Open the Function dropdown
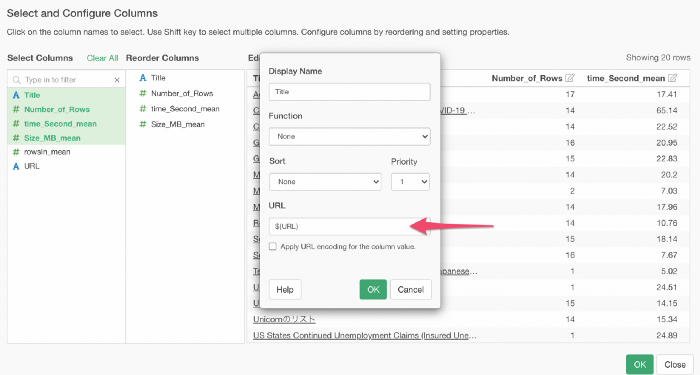 click(350, 137)
